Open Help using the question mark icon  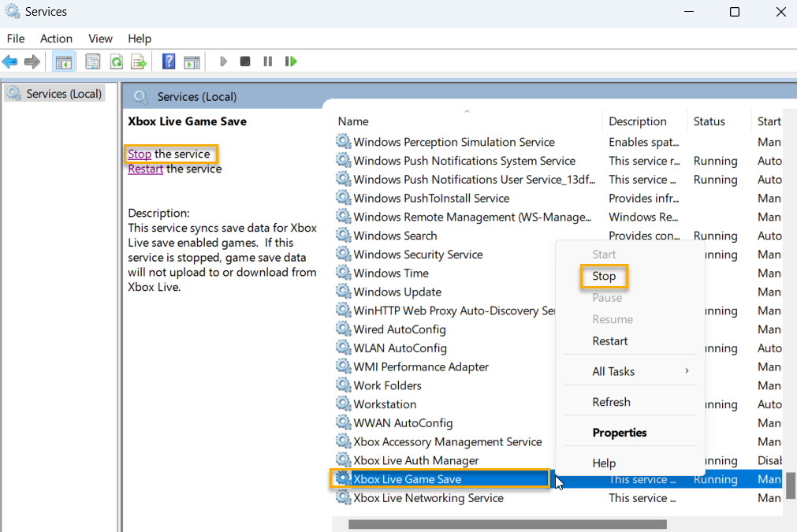point(168,61)
